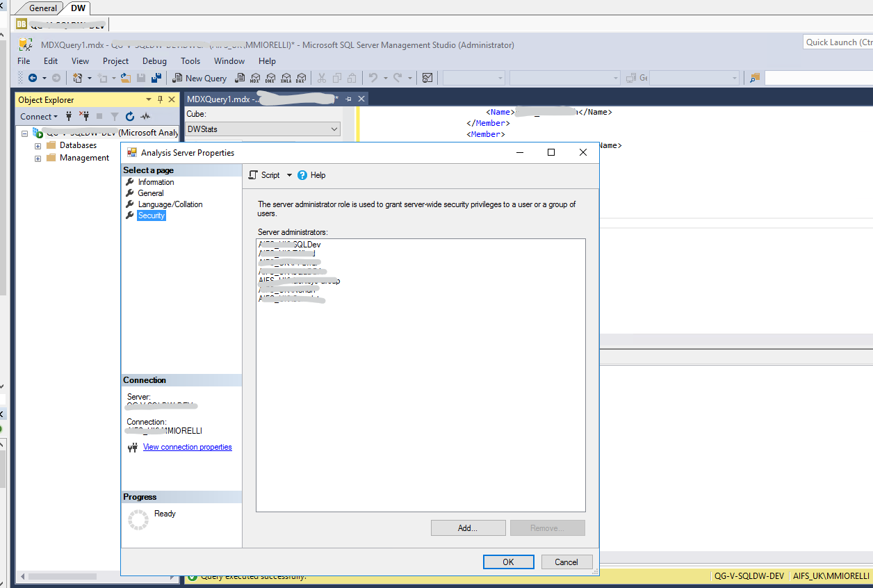Click OK in Analysis Server Properties

tap(508, 562)
